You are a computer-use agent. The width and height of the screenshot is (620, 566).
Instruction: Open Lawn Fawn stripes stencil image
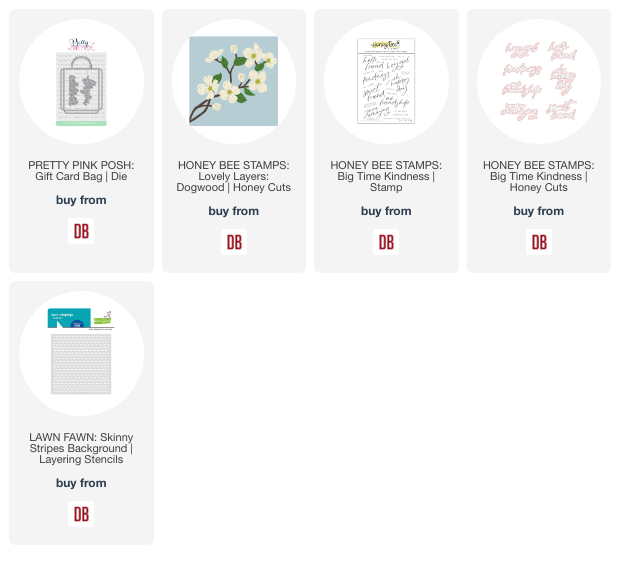(x=81, y=353)
